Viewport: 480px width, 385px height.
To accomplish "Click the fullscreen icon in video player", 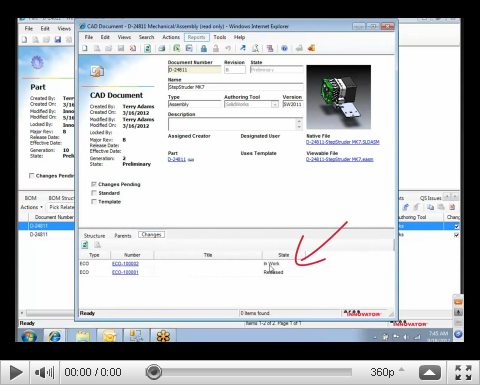I will (463, 372).
